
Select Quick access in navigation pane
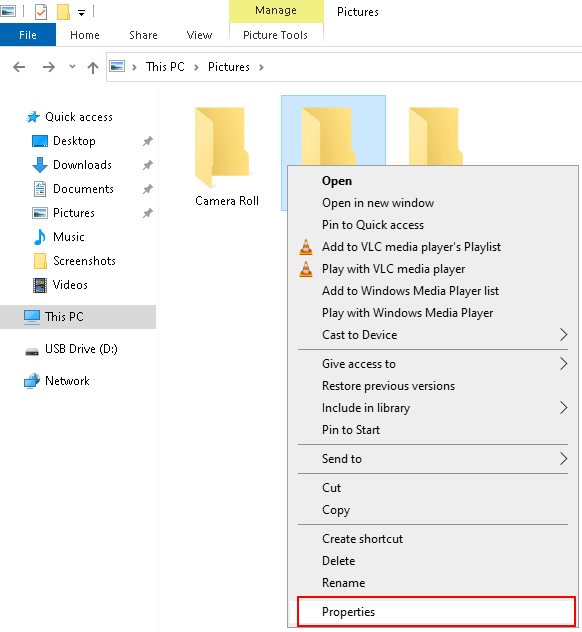(69, 117)
